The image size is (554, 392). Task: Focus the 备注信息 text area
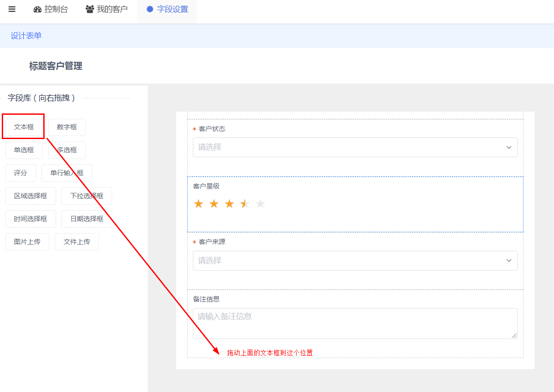[355, 324]
